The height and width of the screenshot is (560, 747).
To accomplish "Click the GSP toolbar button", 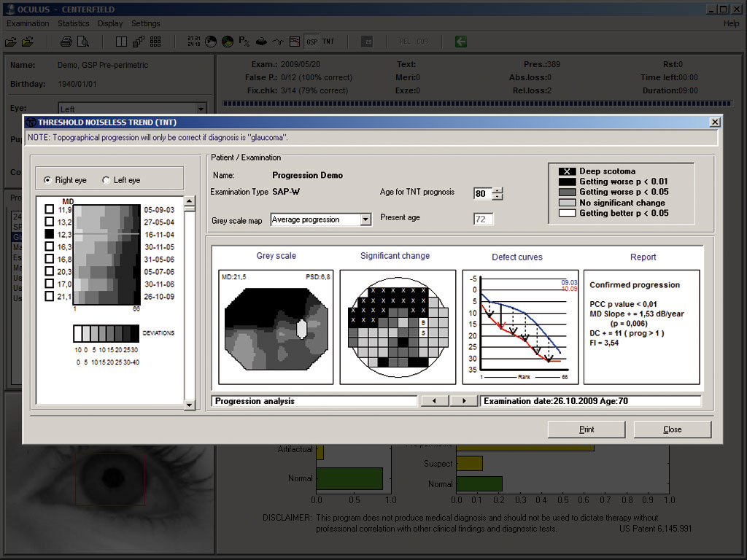I will 312,42.
